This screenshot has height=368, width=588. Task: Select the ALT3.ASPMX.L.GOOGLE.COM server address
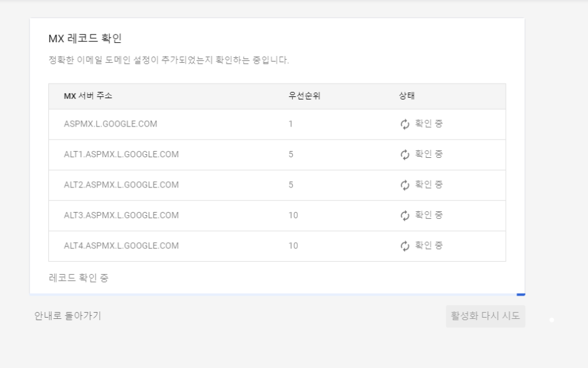point(121,215)
